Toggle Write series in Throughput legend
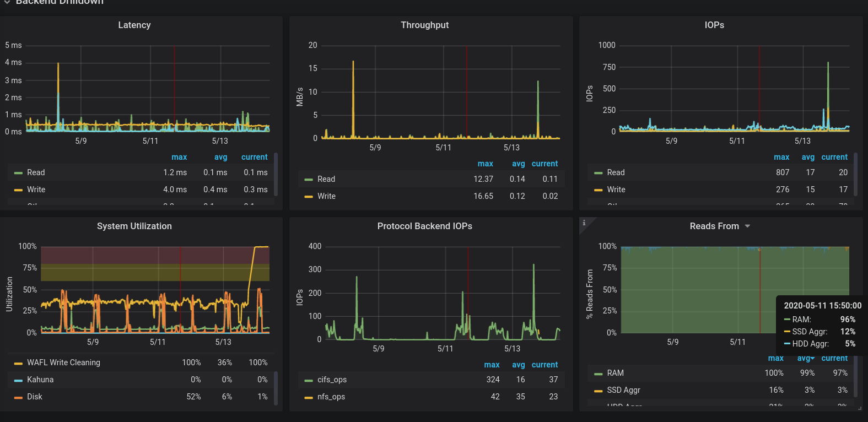This screenshot has width=868, height=422. tap(326, 196)
